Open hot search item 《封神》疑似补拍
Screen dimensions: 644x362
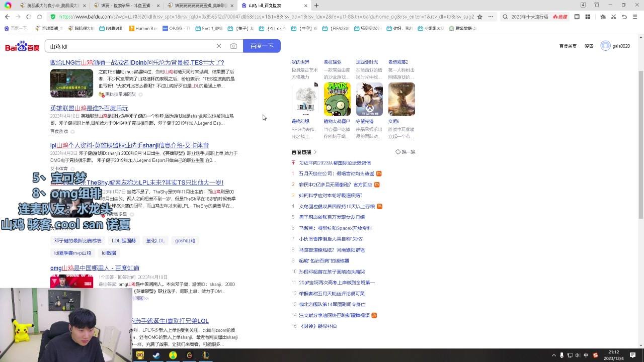(318, 326)
